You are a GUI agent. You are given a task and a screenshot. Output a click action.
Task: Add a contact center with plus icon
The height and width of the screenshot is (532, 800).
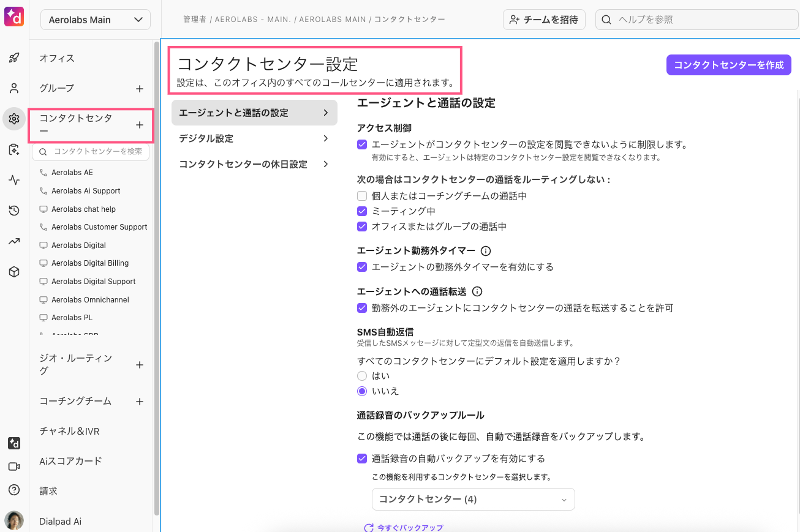coord(140,125)
